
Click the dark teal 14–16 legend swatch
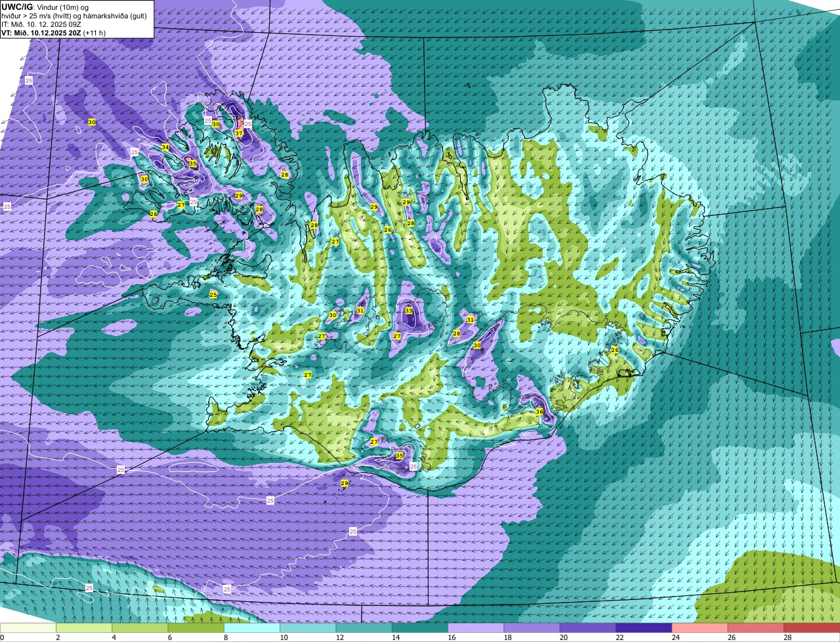pos(420,628)
